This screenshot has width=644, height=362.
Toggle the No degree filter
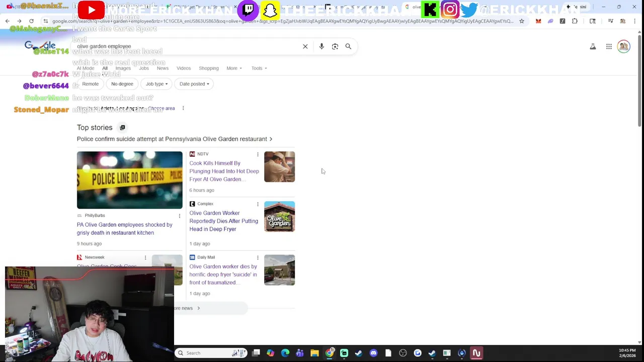point(122,84)
